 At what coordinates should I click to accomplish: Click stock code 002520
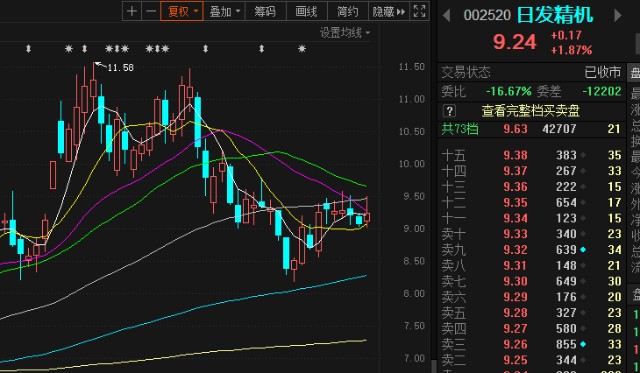[487, 16]
